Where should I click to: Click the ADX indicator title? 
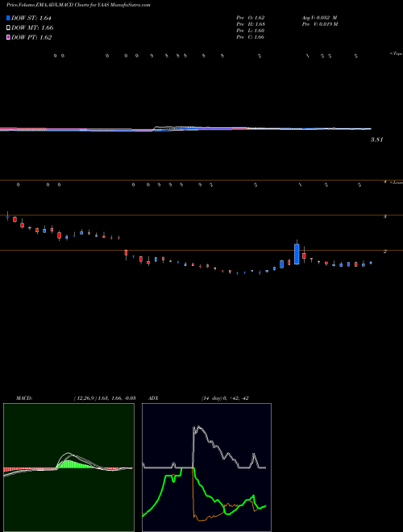click(153, 398)
